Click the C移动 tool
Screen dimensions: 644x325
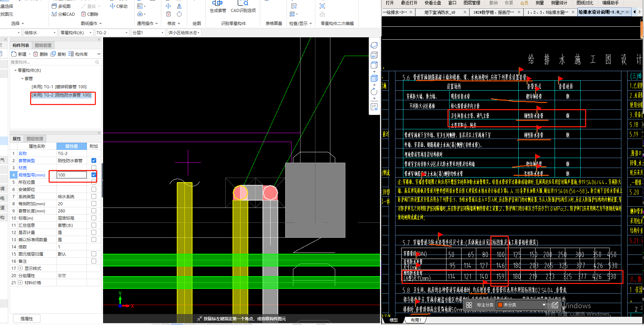(x=118, y=6)
